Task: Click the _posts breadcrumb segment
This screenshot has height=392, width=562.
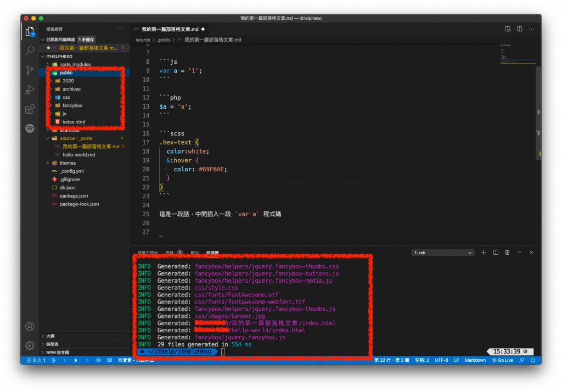Action: tap(164, 40)
